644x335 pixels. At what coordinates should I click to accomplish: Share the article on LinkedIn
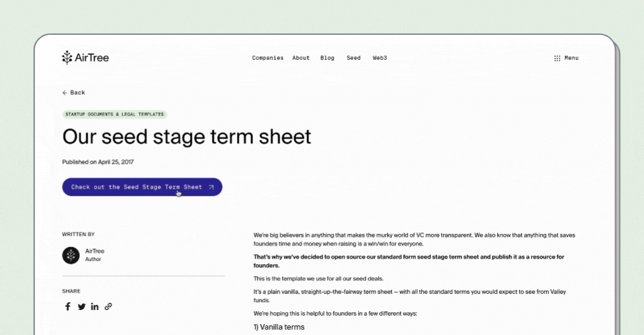(x=95, y=307)
